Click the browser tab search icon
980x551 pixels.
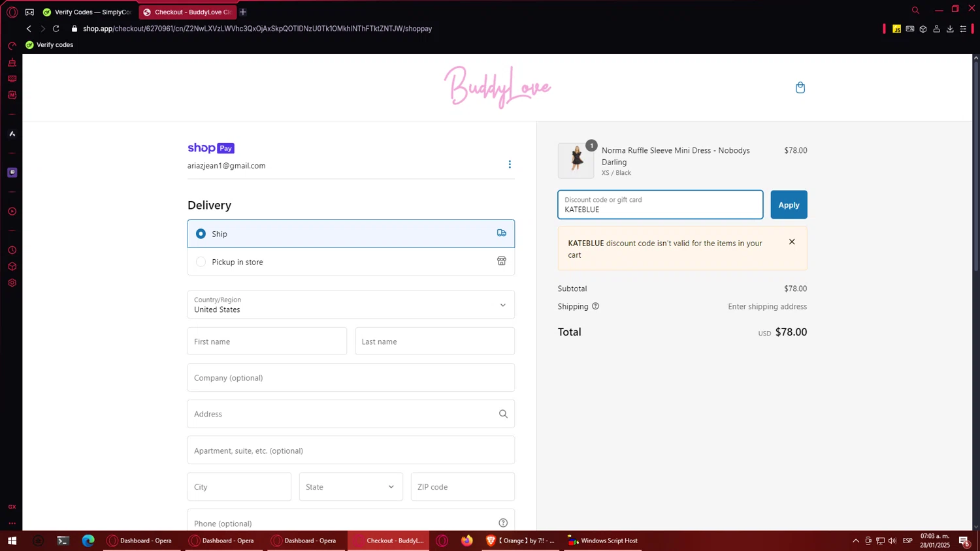click(x=915, y=10)
